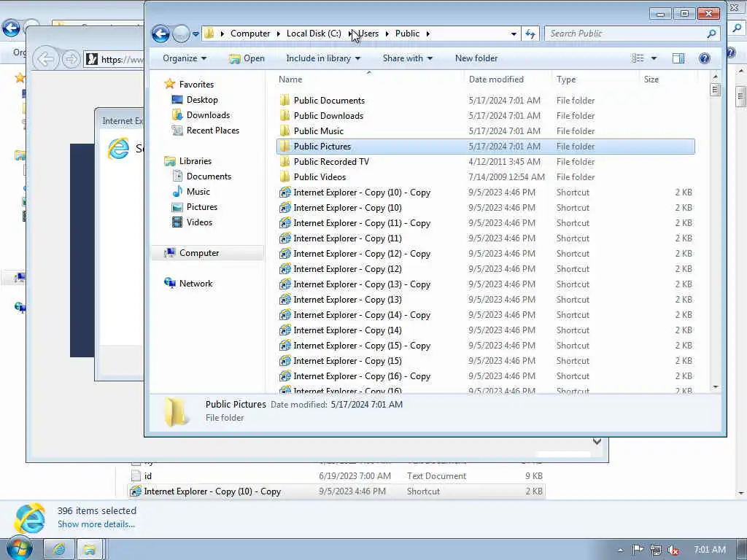
Task: Select the Public Videos folder icon
Action: click(285, 176)
